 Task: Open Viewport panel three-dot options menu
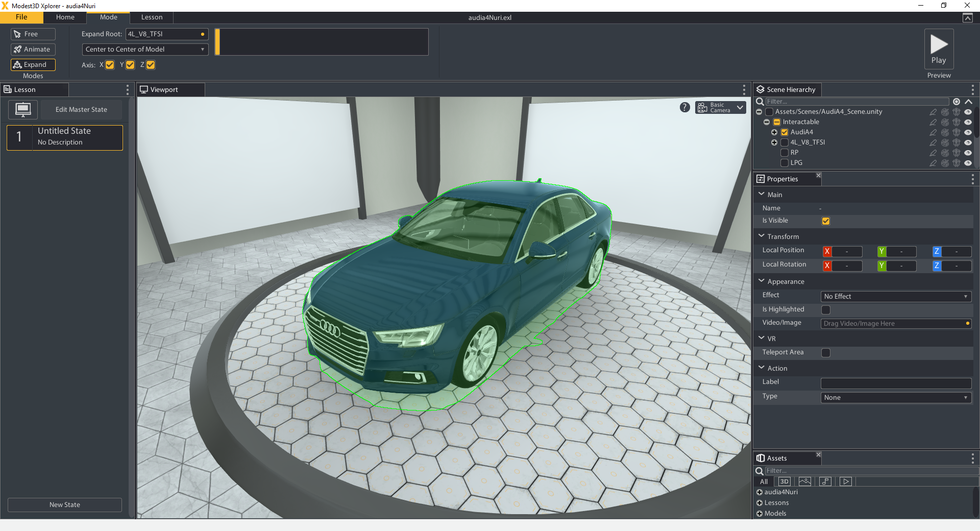pos(744,90)
